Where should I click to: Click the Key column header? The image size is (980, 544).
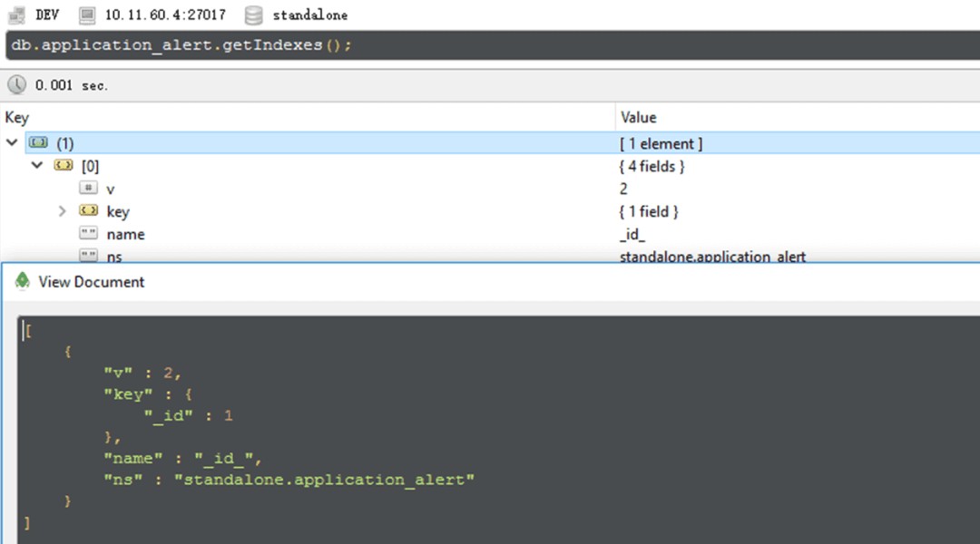(17, 117)
